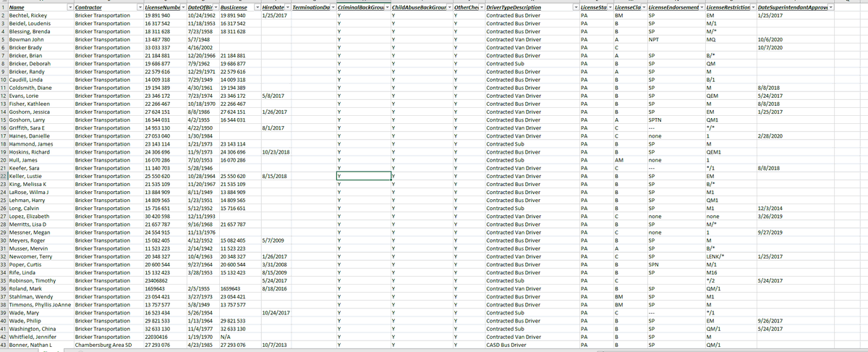Open the ChildAbuseBackGround column filter dropdown
Screen dimensions: 868x352
pos(448,7)
